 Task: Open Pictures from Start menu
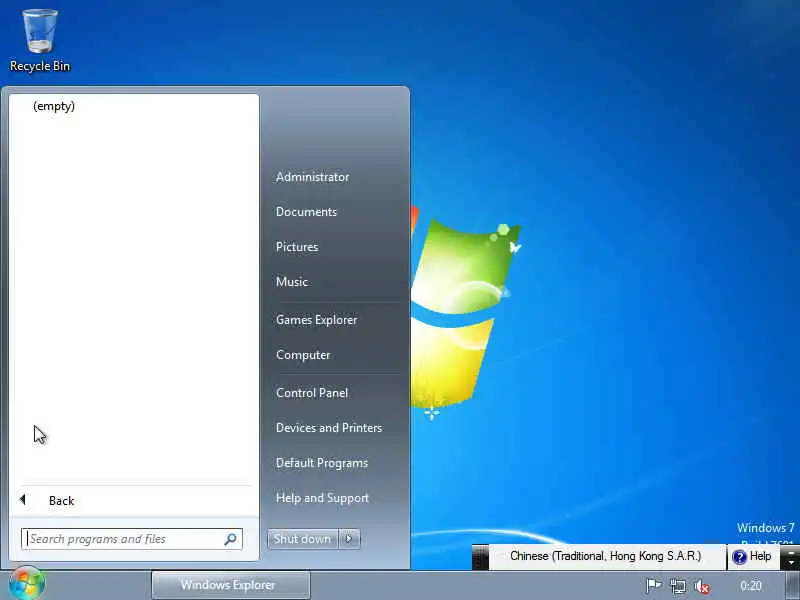(x=297, y=247)
